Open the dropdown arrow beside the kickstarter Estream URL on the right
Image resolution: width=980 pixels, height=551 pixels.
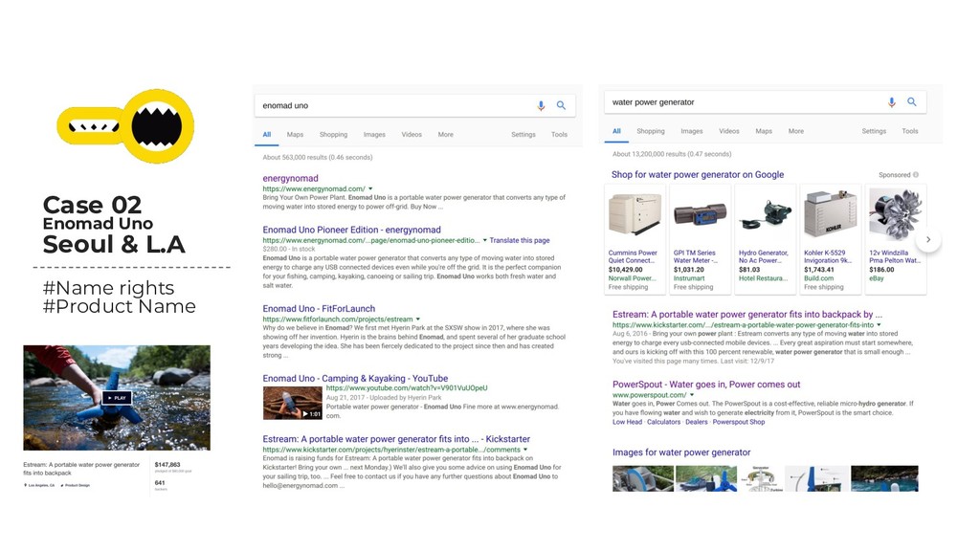pyautogui.click(x=879, y=325)
